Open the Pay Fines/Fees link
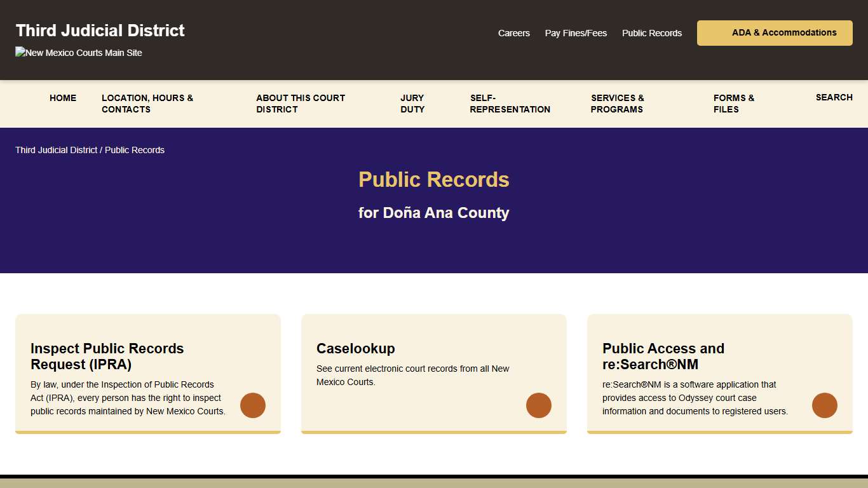This screenshot has height=488, width=868. [x=576, y=33]
